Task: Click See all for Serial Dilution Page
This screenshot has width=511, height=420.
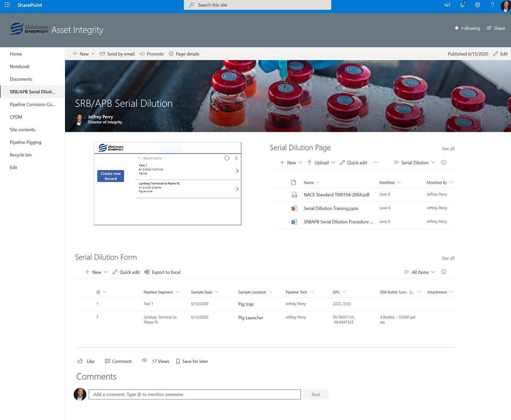Action: (448, 149)
